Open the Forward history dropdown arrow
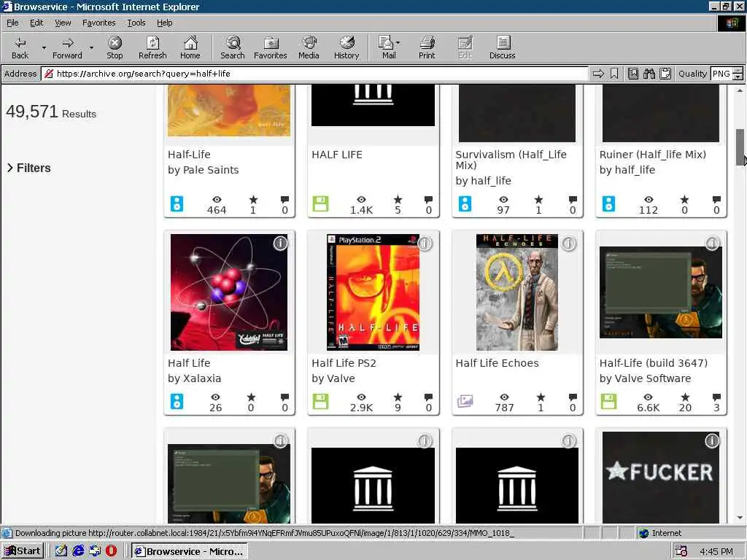The height and width of the screenshot is (560, 747). (x=91, y=47)
